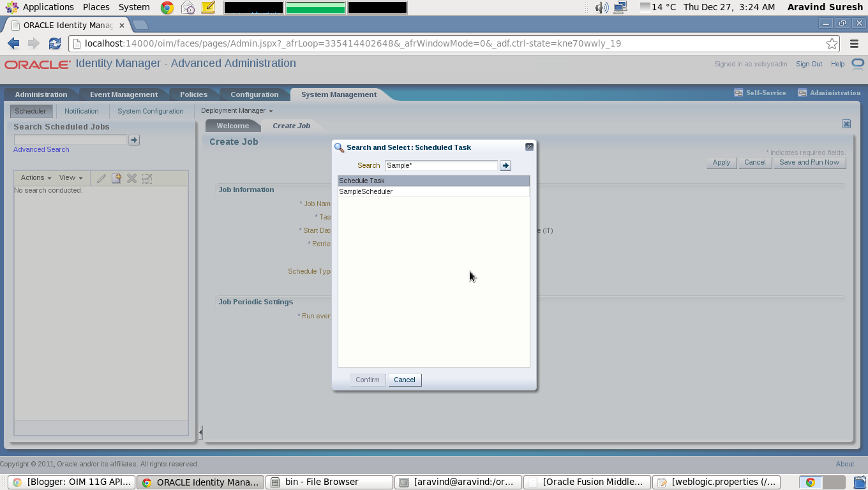Open the Help link

point(837,64)
